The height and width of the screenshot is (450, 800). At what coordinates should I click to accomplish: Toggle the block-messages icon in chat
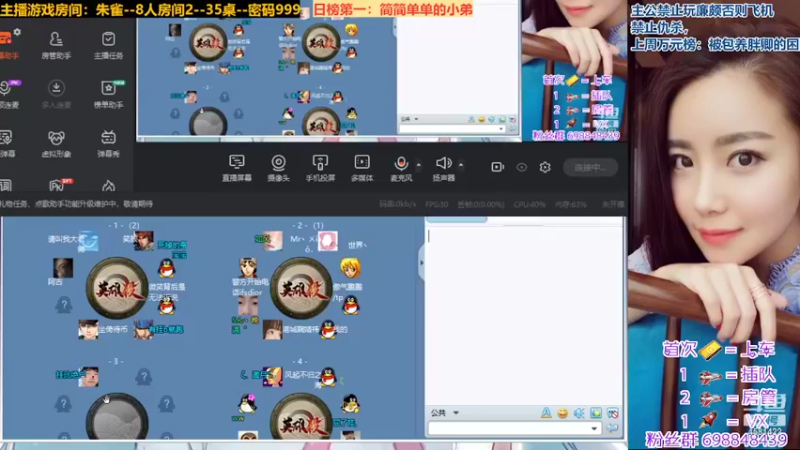coord(612,413)
